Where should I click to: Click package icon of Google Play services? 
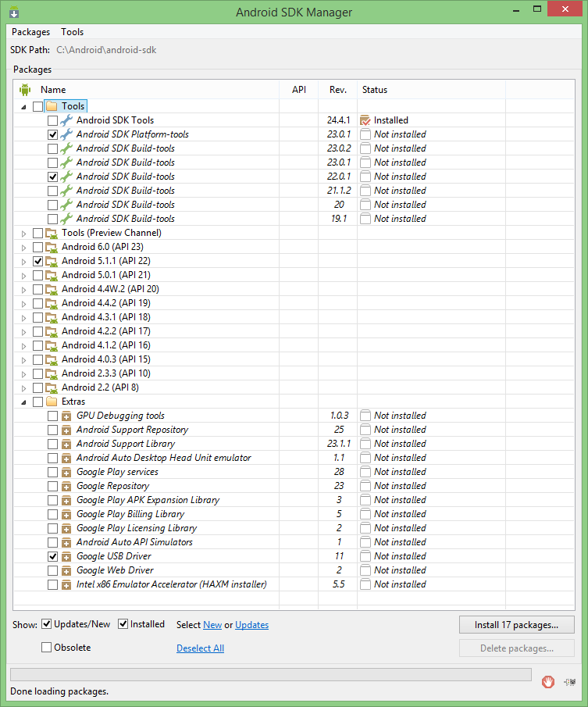[66, 472]
